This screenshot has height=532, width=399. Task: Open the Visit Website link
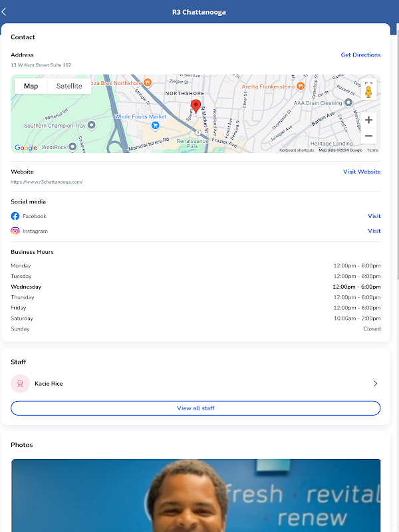pos(362,172)
